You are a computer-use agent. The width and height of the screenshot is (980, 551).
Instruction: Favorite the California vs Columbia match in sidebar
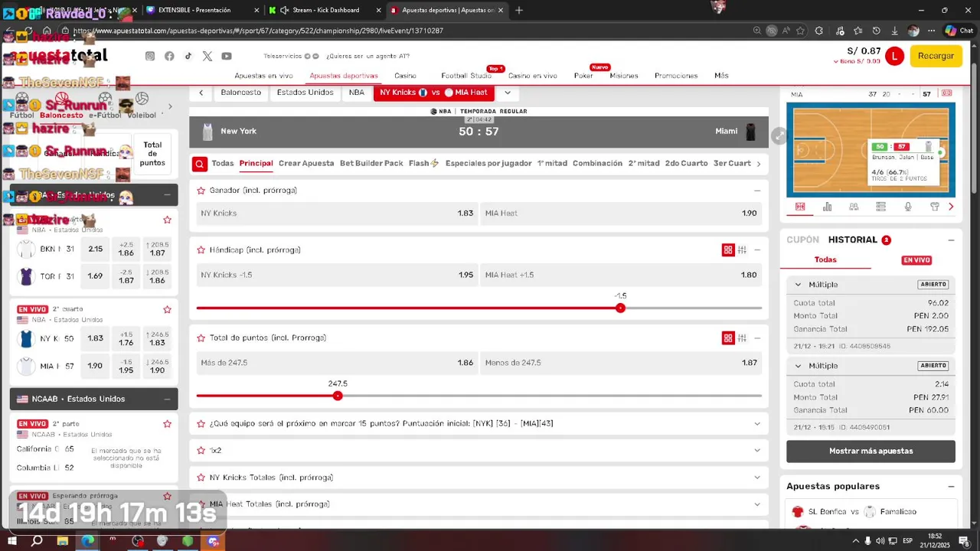point(167,424)
